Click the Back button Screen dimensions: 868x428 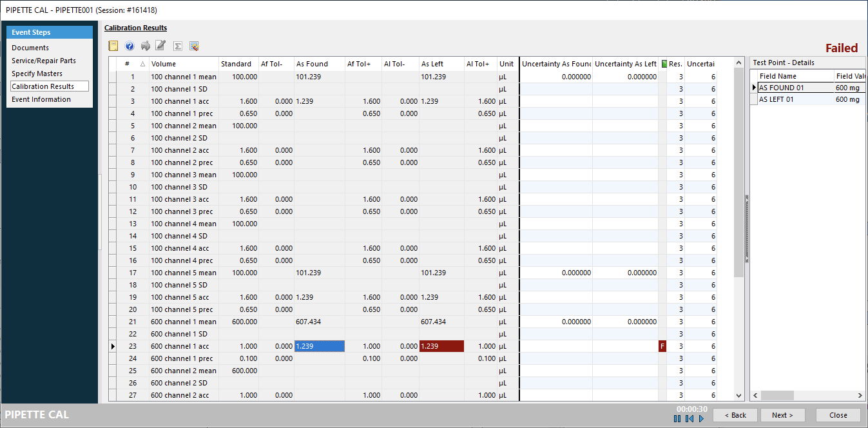(x=735, y=415)
